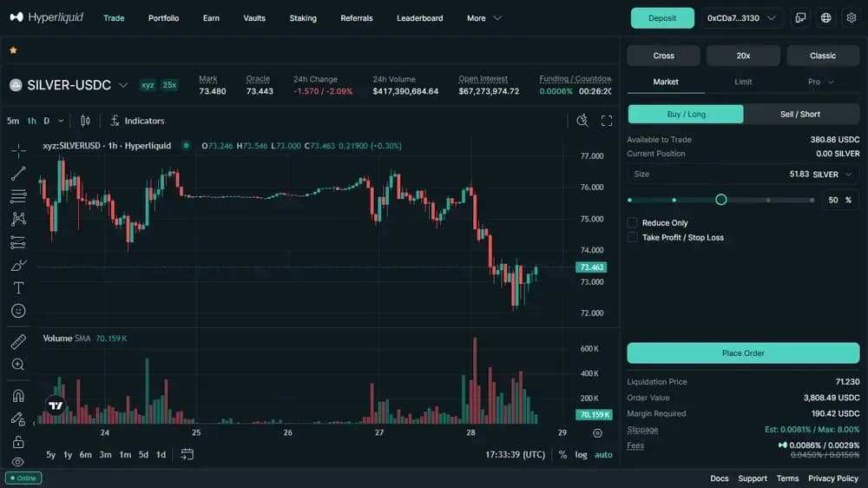Click the favorite star icon
Viewport: 868px width, 488px height.
point(13,50)
